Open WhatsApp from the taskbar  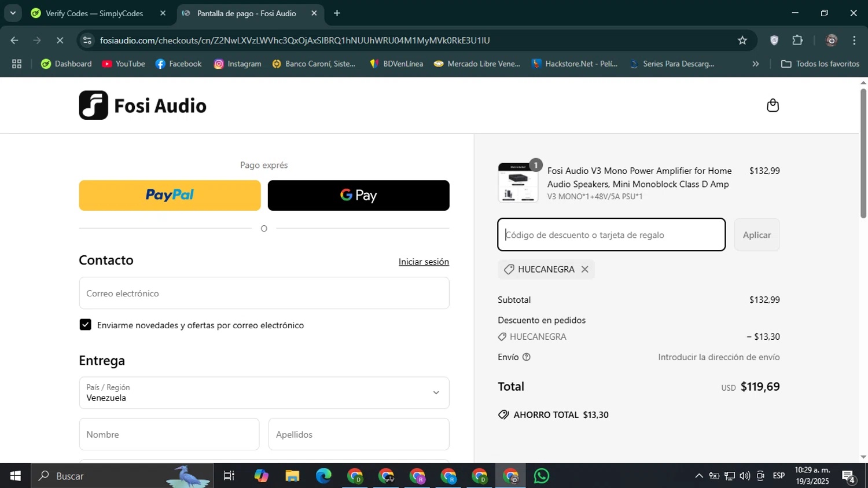pos(542,476)
